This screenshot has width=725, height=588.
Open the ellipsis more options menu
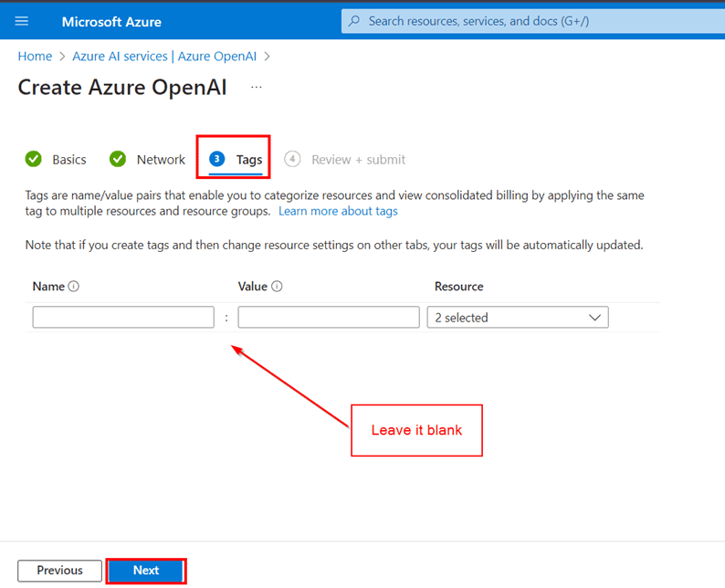[x=257, y=88]
